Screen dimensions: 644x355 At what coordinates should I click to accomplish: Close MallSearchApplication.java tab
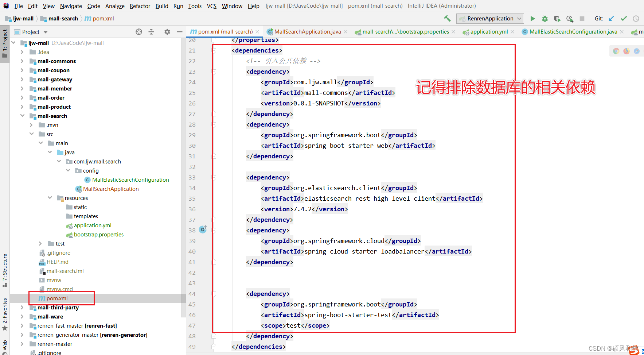coord(346,32)
